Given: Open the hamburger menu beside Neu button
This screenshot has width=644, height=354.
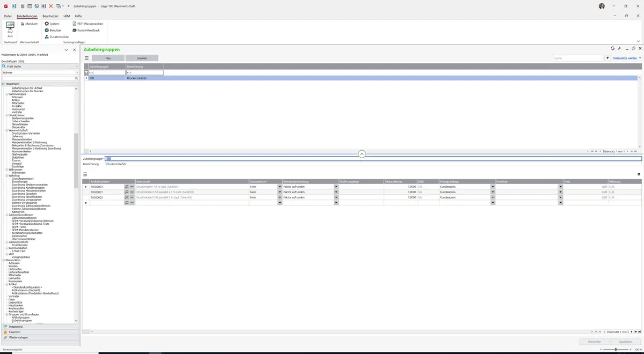Looking at the screenshot, I should pyautogui.click(x=86, y=58).
